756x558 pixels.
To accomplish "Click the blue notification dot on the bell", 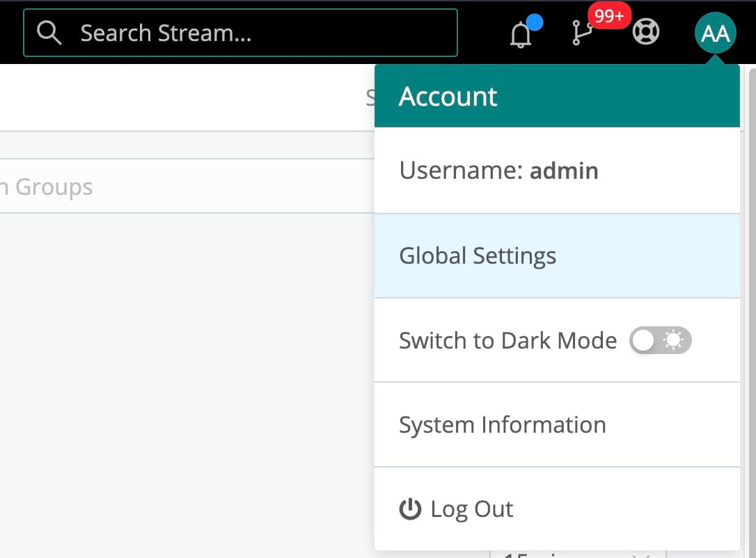I will click(534, 22).
